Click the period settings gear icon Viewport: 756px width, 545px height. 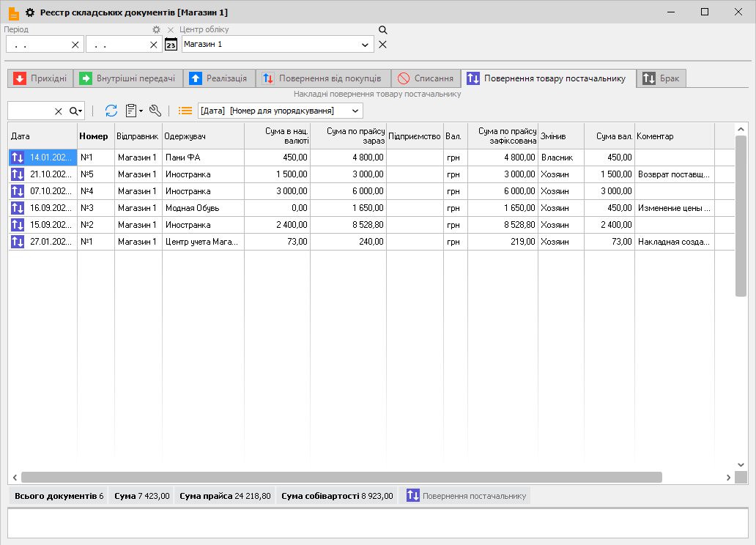155,30
